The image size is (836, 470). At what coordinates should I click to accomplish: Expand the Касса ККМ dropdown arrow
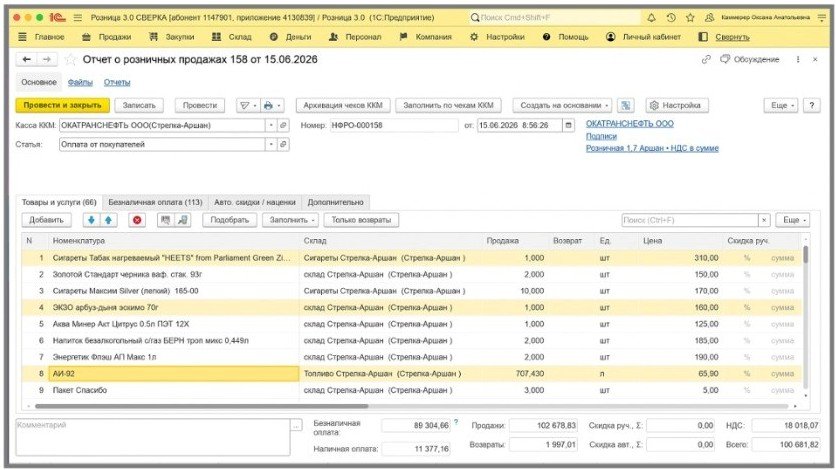[271, 125]
